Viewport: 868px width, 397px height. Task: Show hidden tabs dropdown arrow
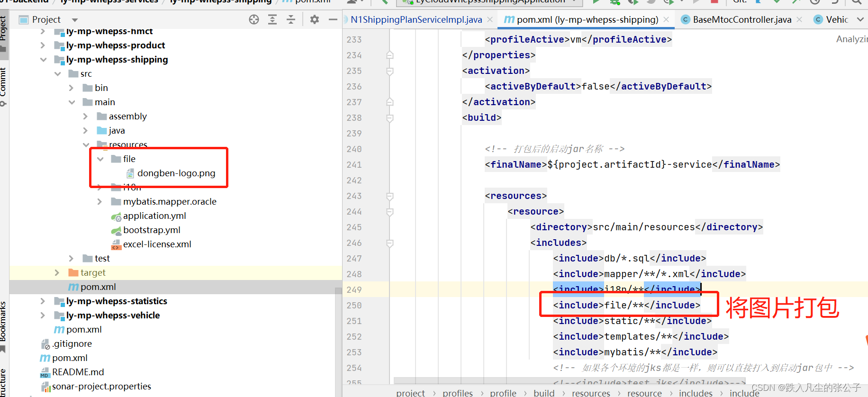pyautogui.click(x=860, y=19)
